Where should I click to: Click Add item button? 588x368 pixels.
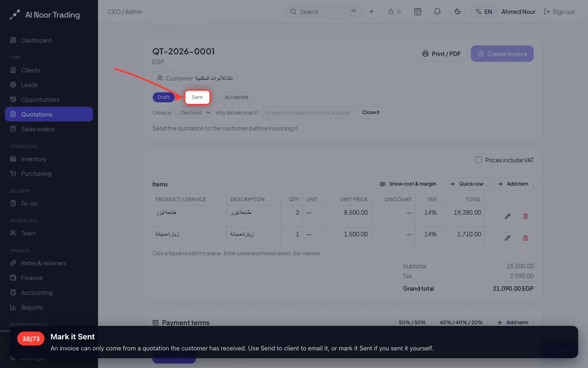(513, 184)
